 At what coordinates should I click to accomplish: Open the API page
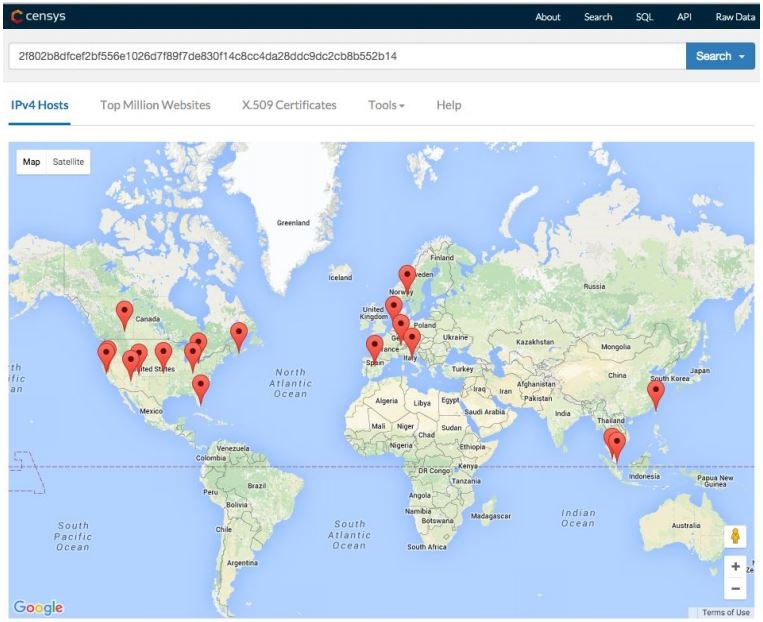tap(684, 17)
